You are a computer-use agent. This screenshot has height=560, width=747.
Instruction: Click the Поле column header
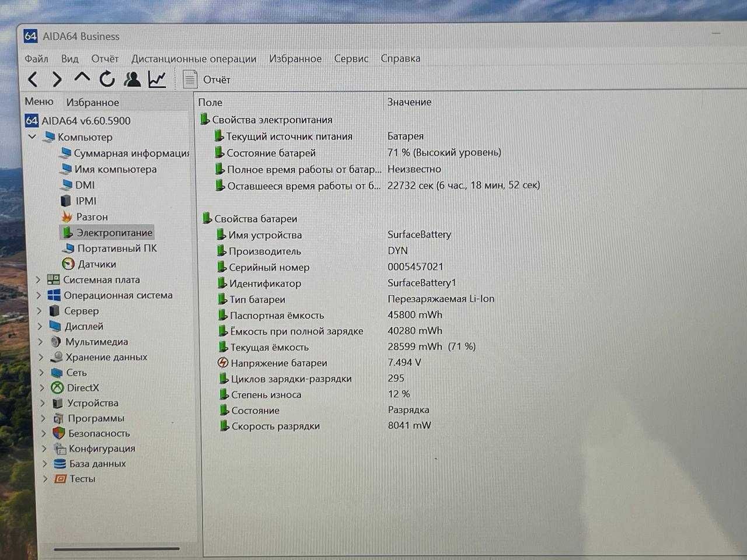pyautogui.click(x=210, y=102)
